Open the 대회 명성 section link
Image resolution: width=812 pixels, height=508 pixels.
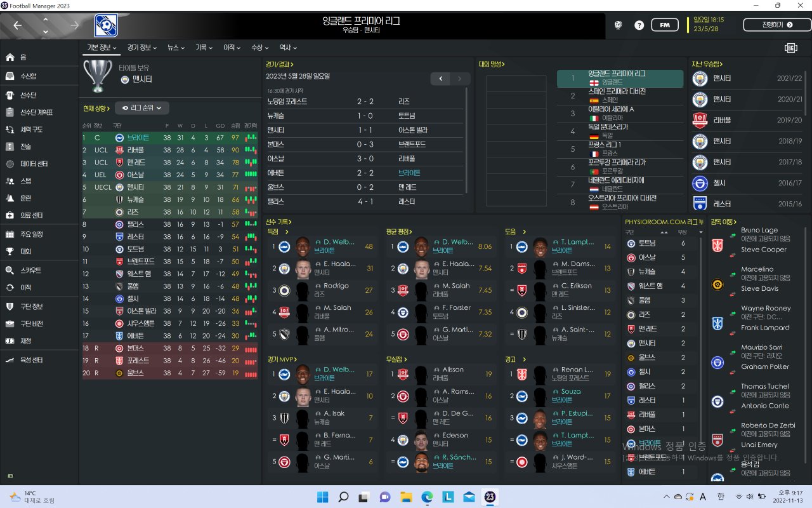(492, 64)
